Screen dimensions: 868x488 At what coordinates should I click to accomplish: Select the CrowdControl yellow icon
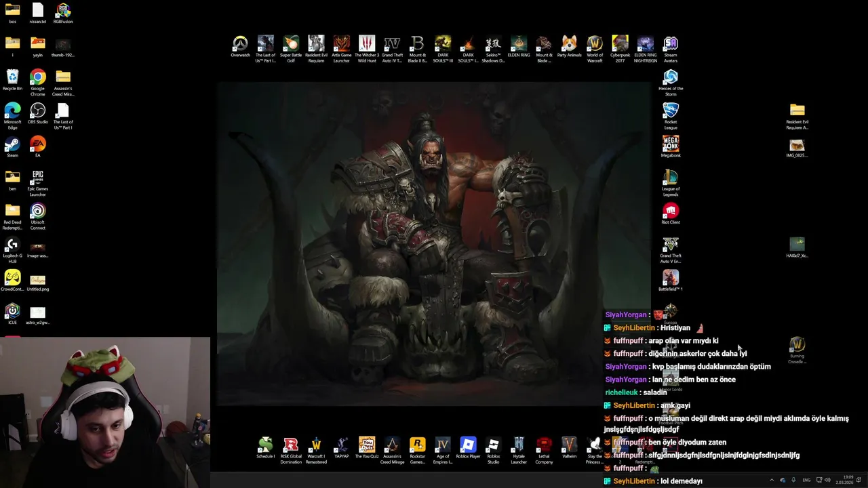[x=12, y=281]
